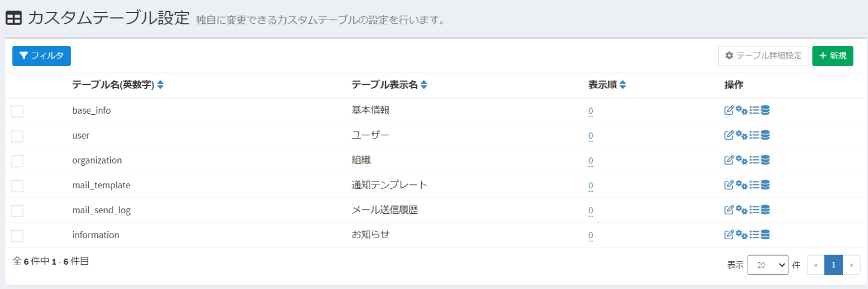Screen dimensions: 868x289
Task: Click the list icon in organization row
Action: [x=754, y=160]
